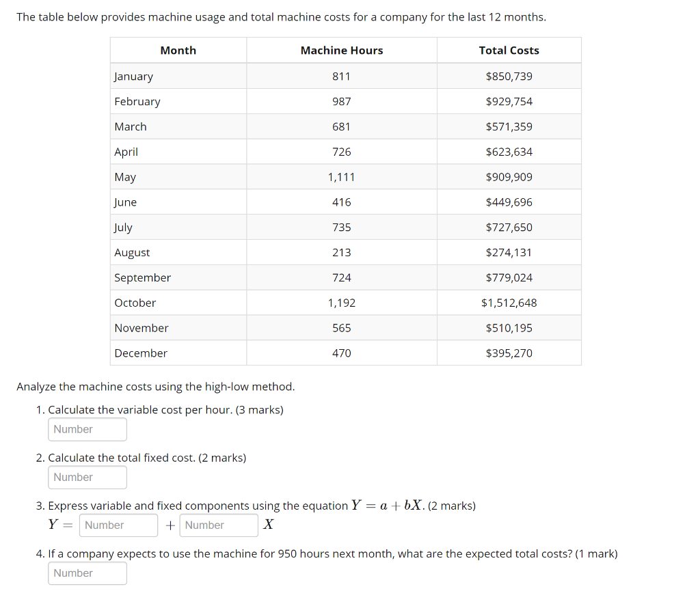Focus the expected total costs answer field
Viewport: 700px width, 591px height.
[x=87, y=573]
